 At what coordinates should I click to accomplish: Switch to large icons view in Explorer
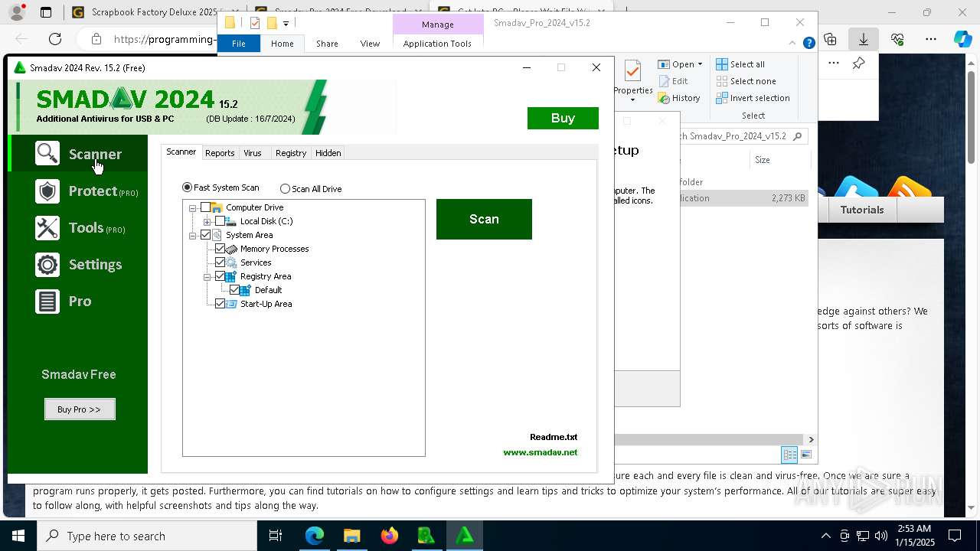click(806, 455)
